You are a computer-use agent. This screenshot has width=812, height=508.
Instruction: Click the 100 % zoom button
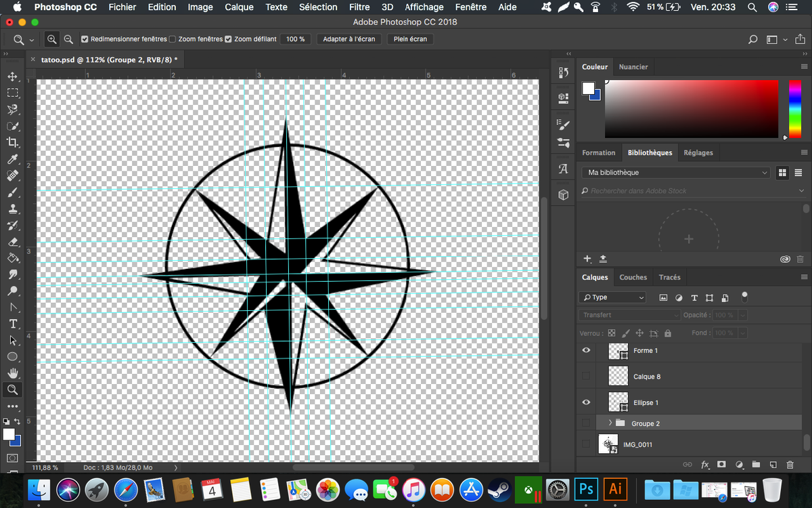[x=296, y=39]
